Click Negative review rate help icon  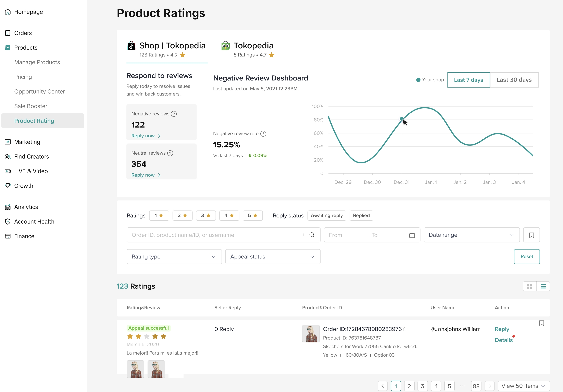point(263,134)
